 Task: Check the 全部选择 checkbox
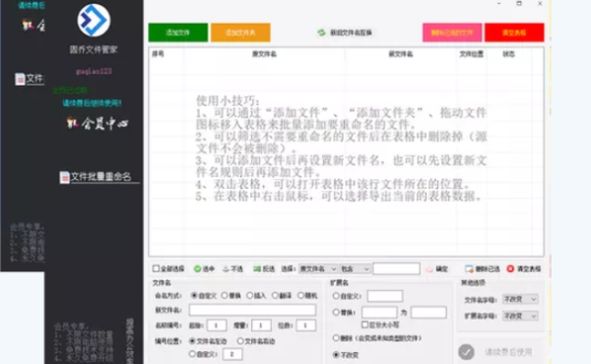pyautogui.click(x=156, y=269)
